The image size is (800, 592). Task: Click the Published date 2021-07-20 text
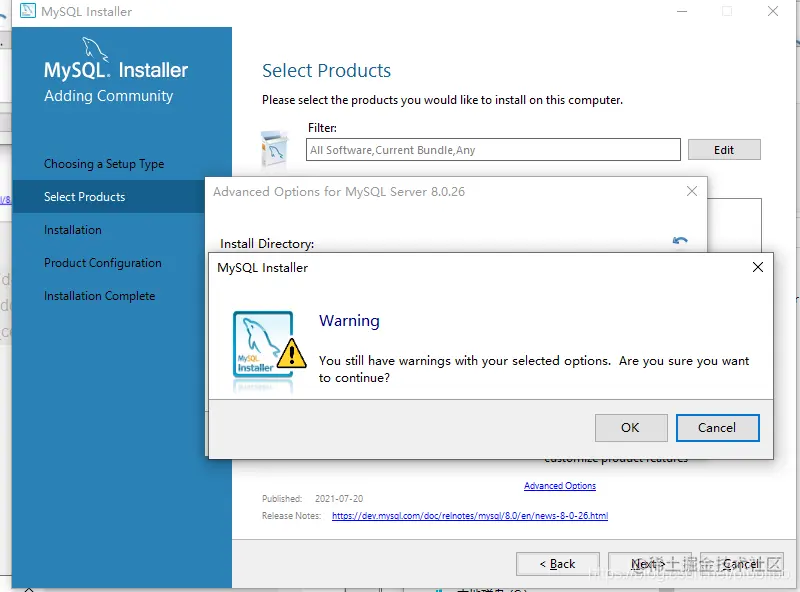[x=339, y=499]
